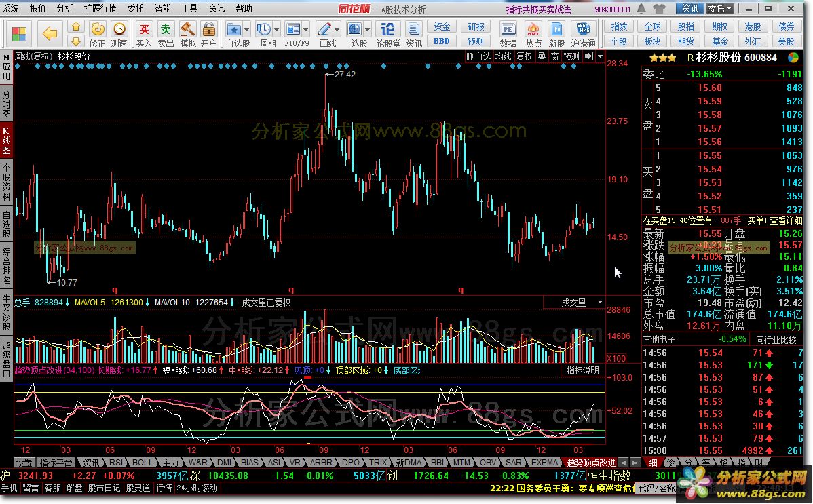Open the 系统 menu

[11, 9]
